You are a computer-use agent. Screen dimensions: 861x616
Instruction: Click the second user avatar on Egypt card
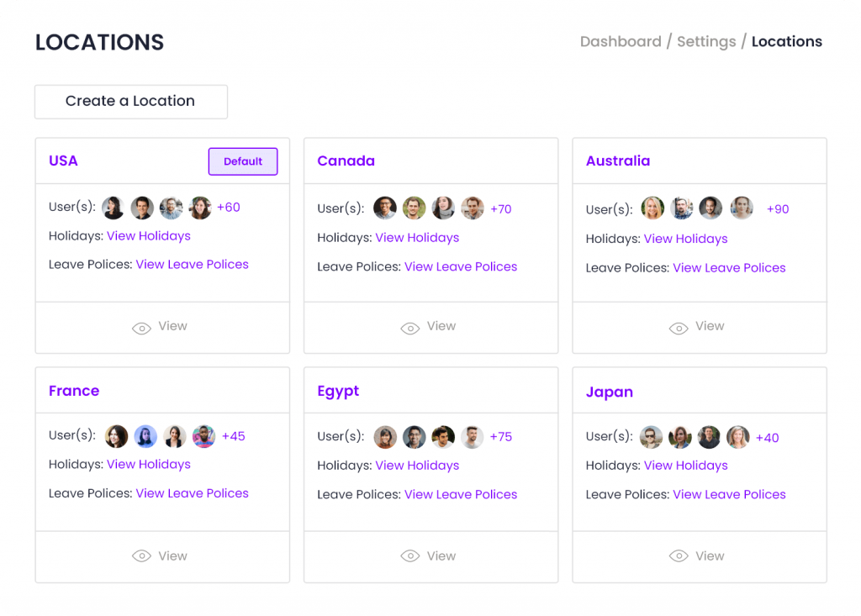point(414,436)
